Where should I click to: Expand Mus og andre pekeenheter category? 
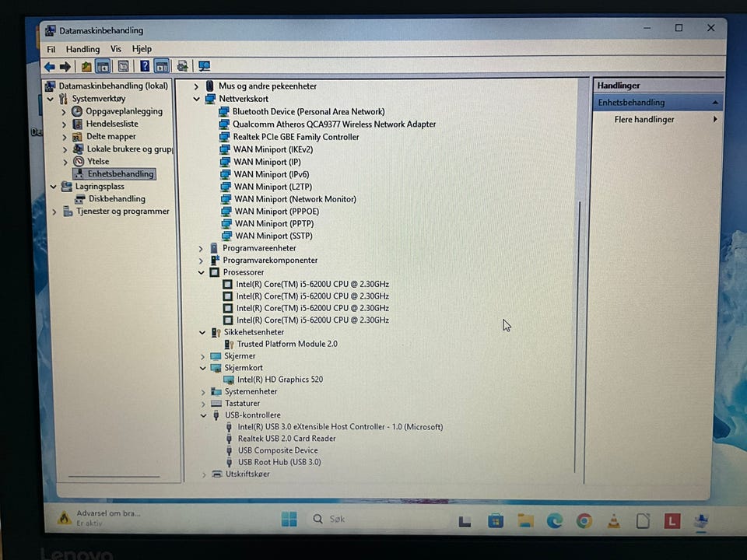click(x=196, y=86)
